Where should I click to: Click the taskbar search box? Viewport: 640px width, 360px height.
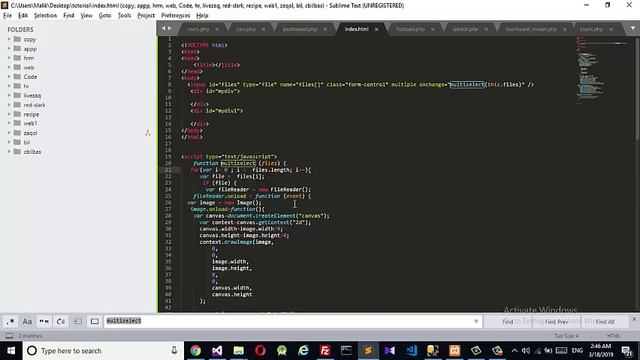(103, 351)
